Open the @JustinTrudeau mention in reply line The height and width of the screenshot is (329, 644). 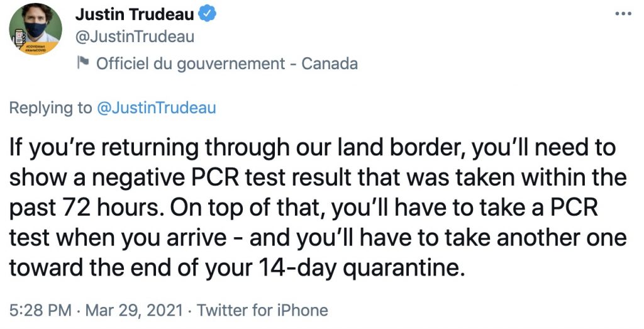(x=156, y=108)
